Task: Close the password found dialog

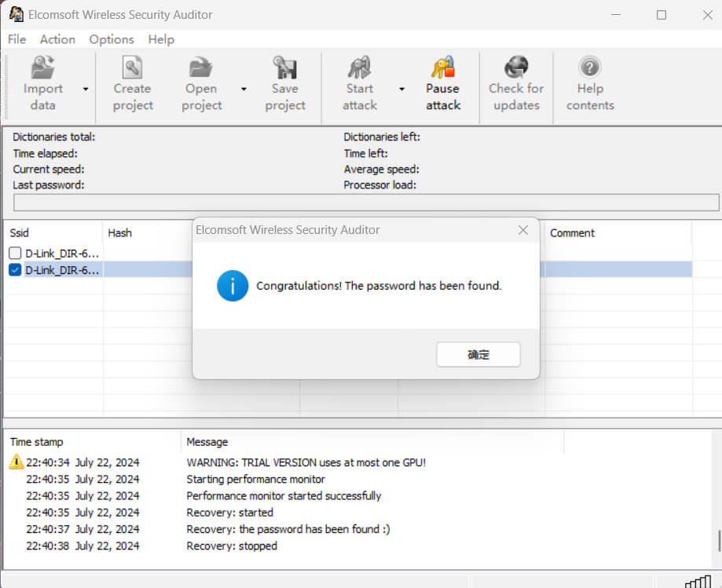Action: point(523,230)
